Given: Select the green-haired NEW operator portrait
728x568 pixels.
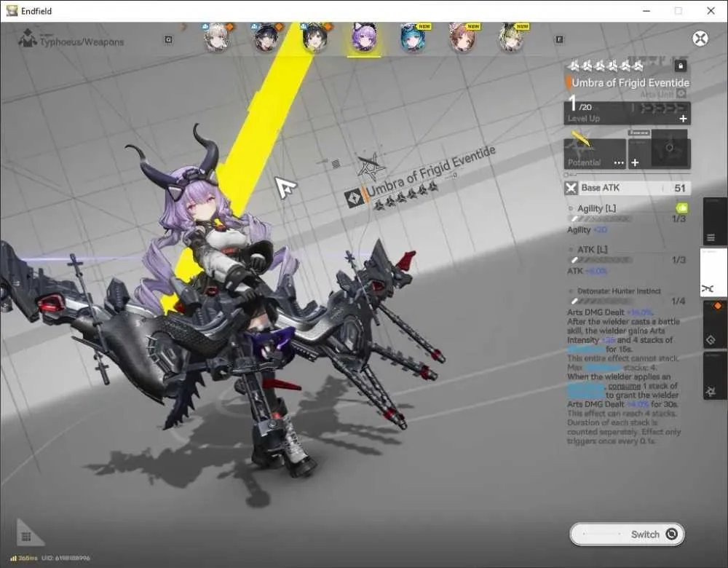Looking at the screenshot, I should tap(511, 38).
